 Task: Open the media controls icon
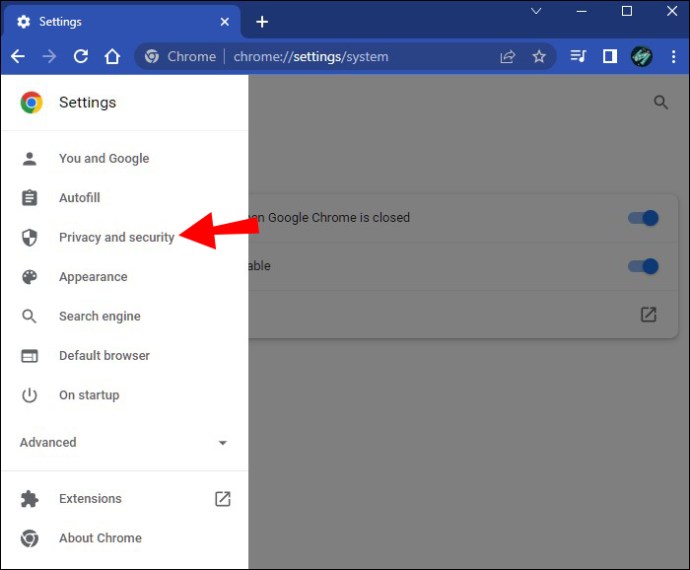(x=578, y=56)
